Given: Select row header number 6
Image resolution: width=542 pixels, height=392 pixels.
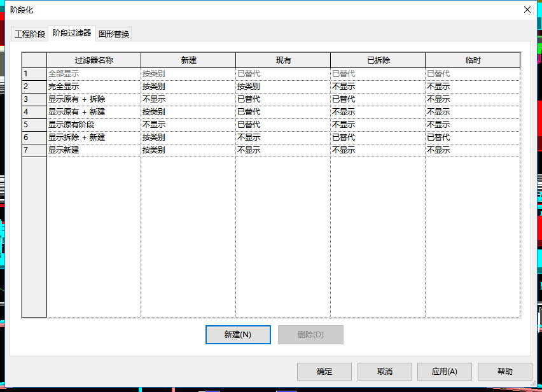Looking at the screenshot, I should (x=34, y=137).
